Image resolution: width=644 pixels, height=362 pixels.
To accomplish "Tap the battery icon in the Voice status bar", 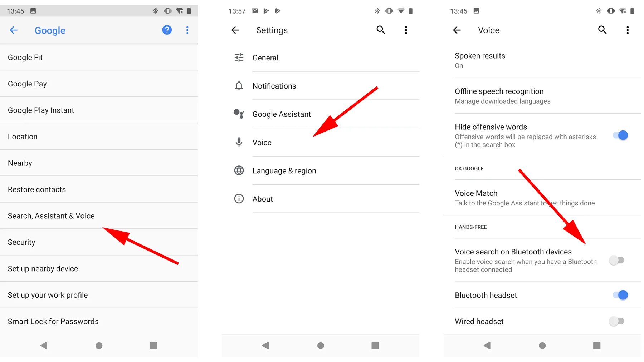I will (x=632, y=11).
